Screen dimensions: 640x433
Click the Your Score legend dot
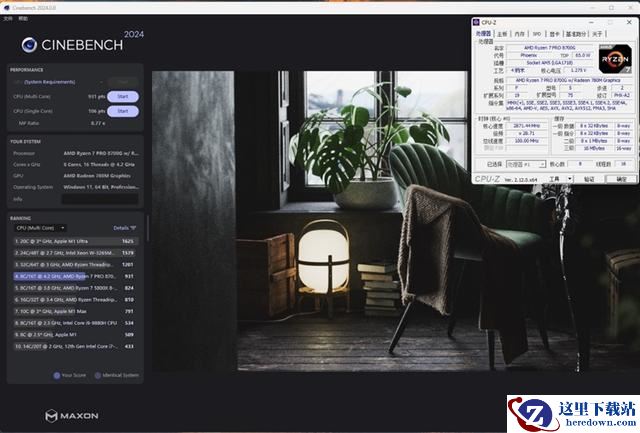[x=57, y=375]
